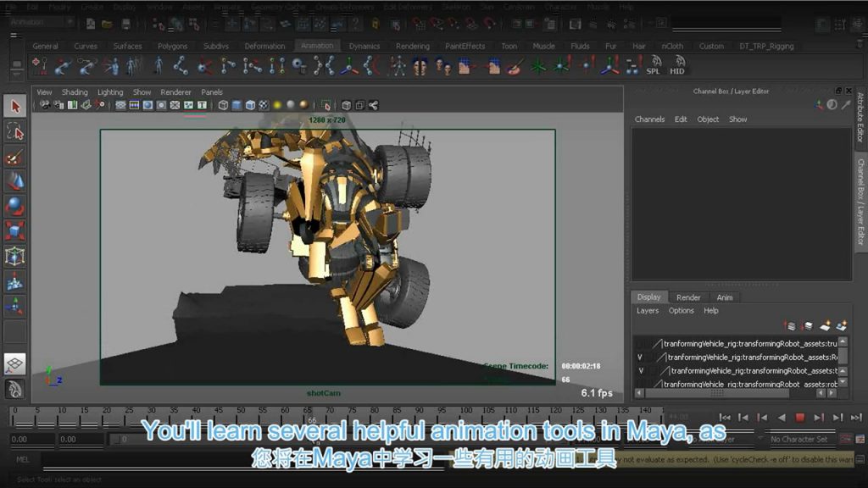
Task: Toggle isolate select in viewport
Action: (x=326, y=105)
